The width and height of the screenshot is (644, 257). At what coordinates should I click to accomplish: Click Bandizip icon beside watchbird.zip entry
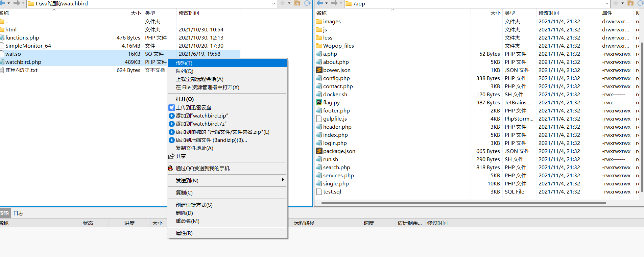[172, 116]
